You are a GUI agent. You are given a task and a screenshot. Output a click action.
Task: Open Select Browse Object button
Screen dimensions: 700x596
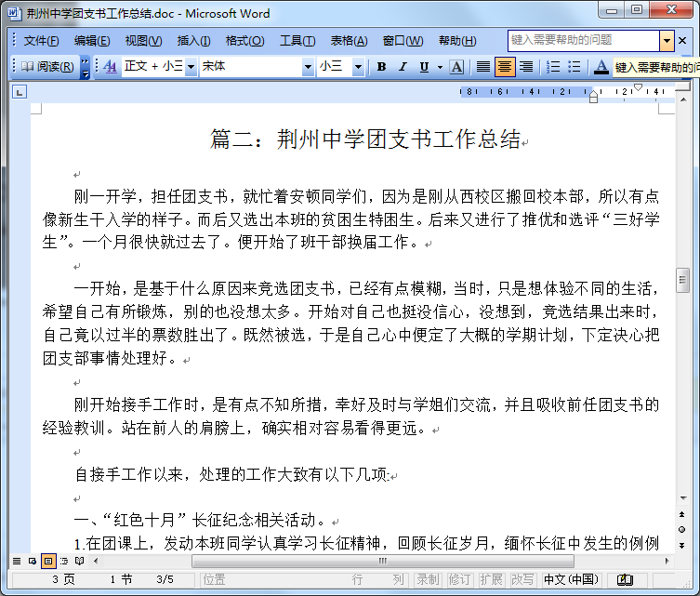682,529
